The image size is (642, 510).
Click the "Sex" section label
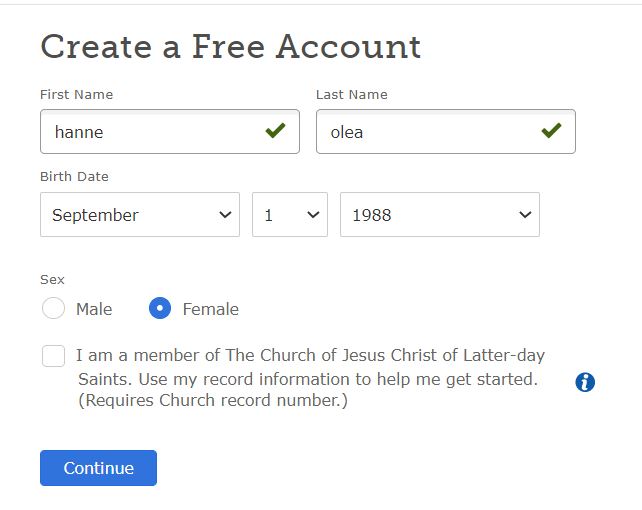[50, 280]
